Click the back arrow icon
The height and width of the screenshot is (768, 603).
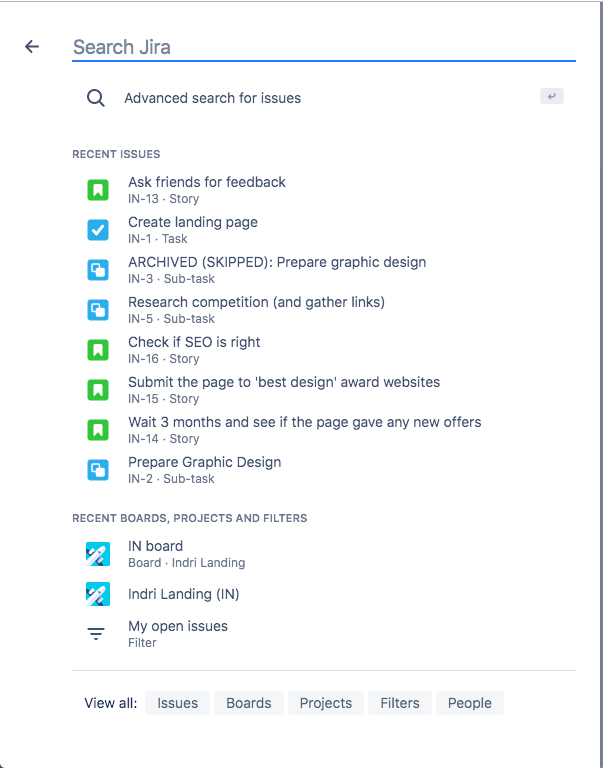32,47
